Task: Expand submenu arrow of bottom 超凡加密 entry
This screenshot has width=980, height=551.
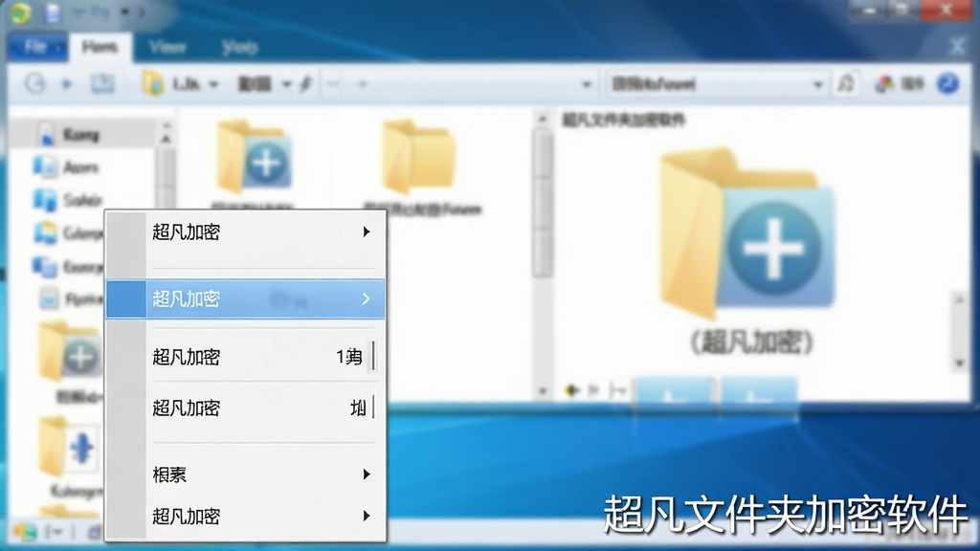Action: click(367, 516)
